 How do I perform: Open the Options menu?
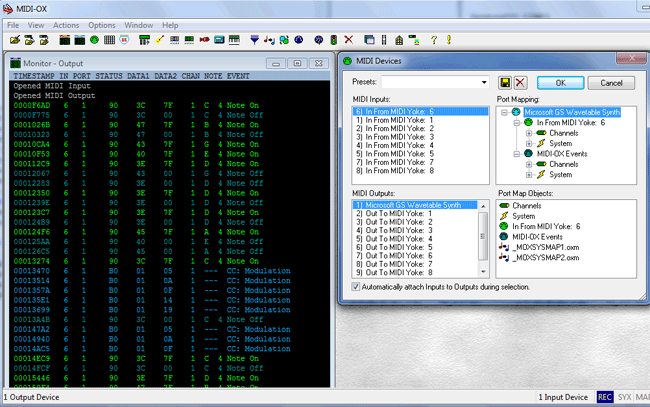coord(102,25)
